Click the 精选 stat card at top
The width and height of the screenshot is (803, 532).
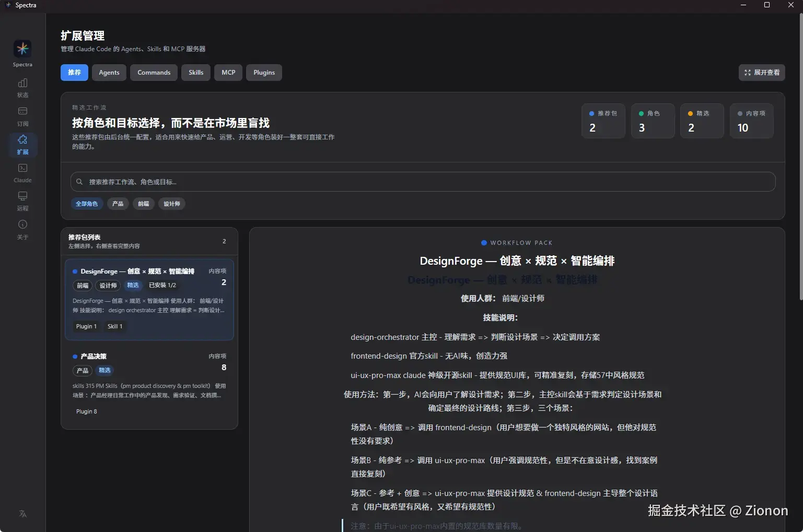(x=702, y=121)
